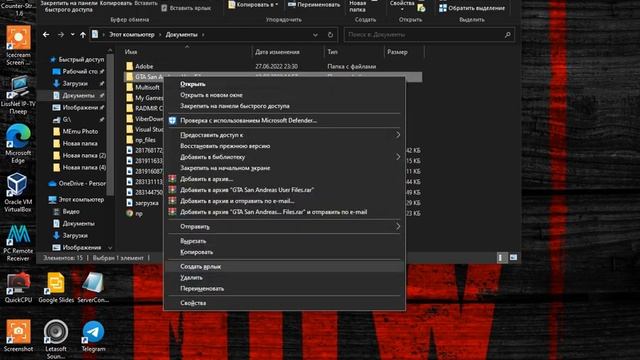Click 'Переименовать' ribbon button
Screen dimensions: 640x360
click(x=314, y=4)
